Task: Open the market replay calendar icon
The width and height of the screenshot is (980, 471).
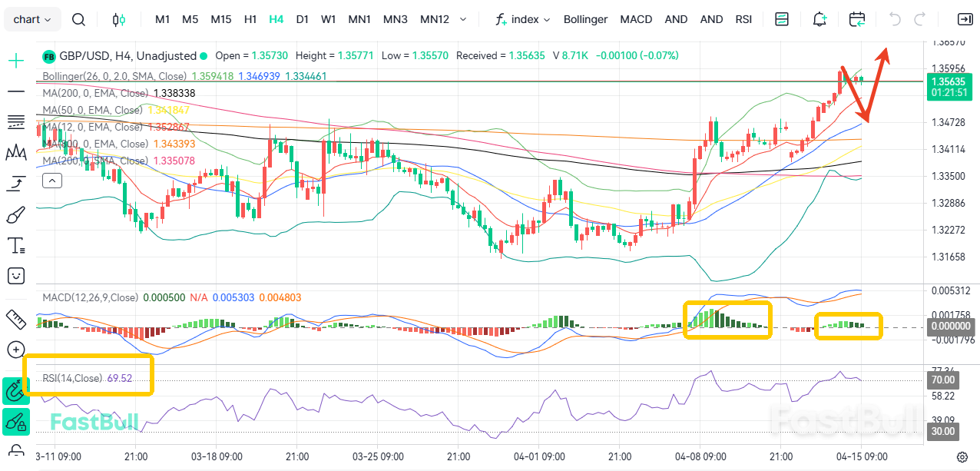Action: tap(857, 18)
